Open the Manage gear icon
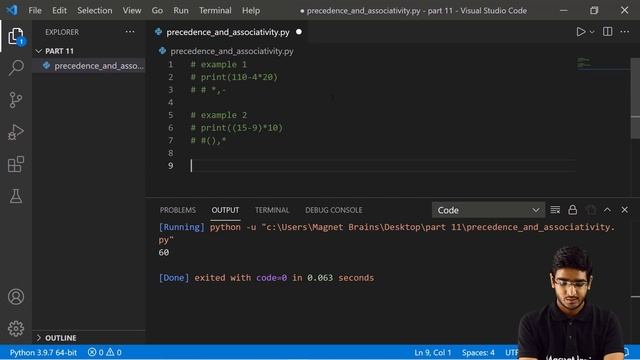Viewport: 640px width, 360px height. (x=16, y=329)
